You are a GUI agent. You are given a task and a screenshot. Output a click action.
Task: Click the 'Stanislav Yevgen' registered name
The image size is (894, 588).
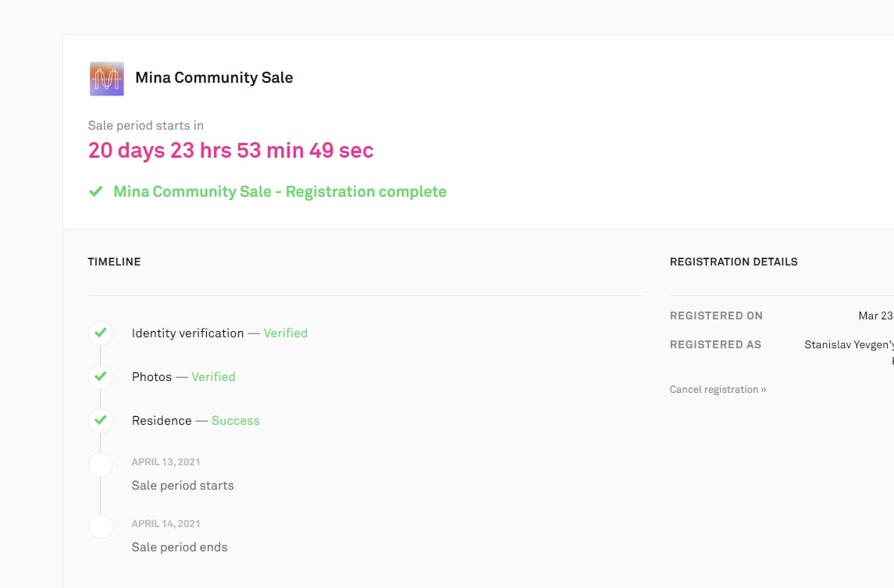(849, 345)
